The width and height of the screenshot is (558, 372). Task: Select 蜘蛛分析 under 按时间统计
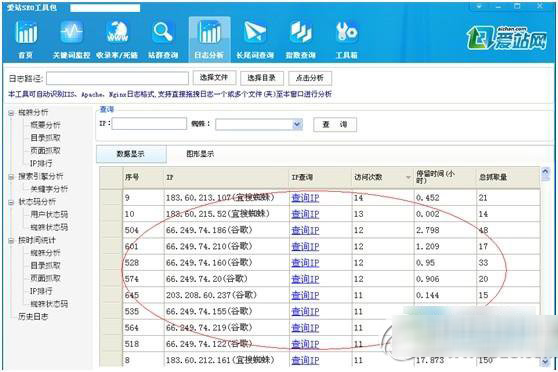45,253
